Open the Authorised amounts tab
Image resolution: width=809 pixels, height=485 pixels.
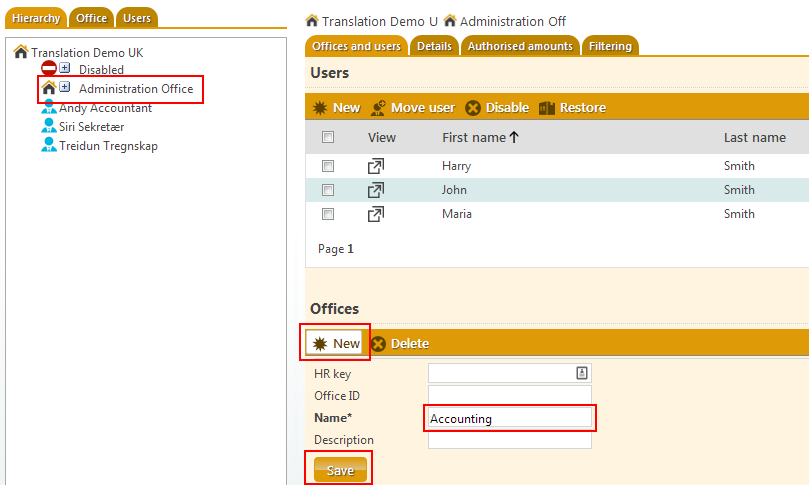pos(520,46)
